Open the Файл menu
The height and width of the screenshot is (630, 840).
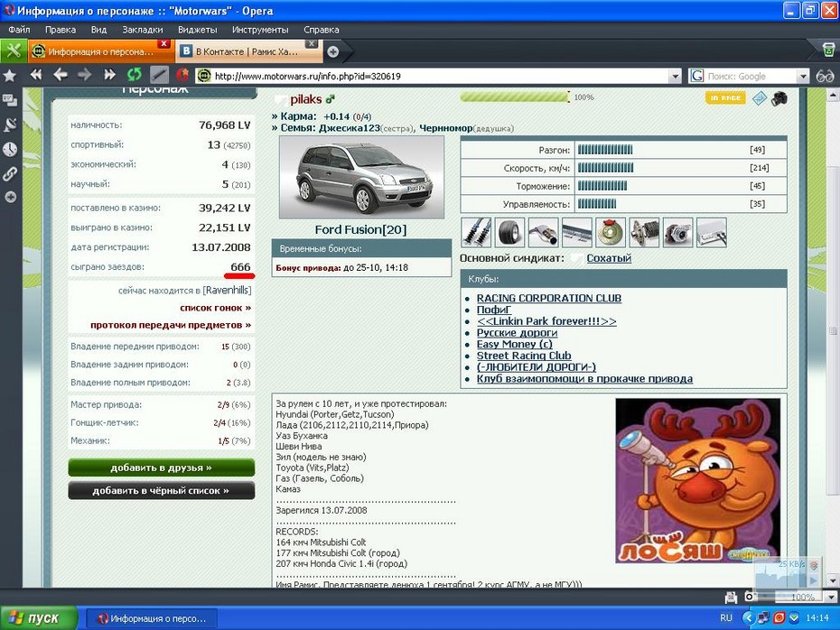click(19, 30)
